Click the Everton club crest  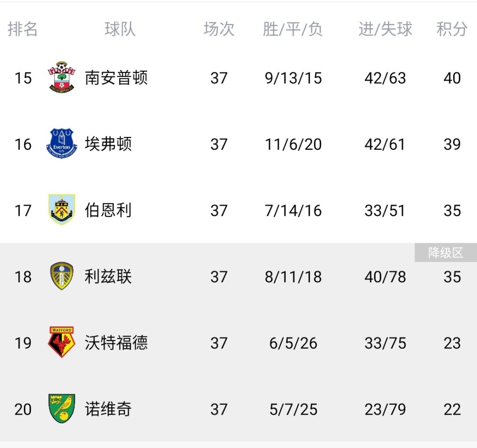(x=62, y=144)
